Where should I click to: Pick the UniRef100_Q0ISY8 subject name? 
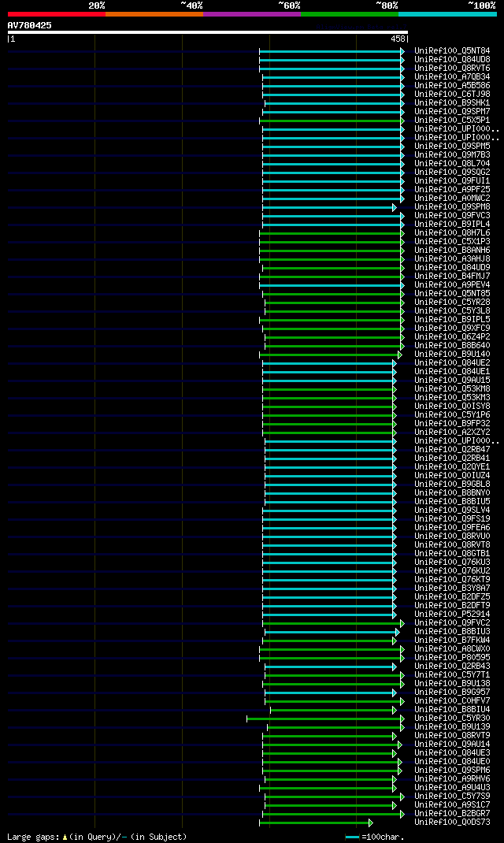[452, 406]
